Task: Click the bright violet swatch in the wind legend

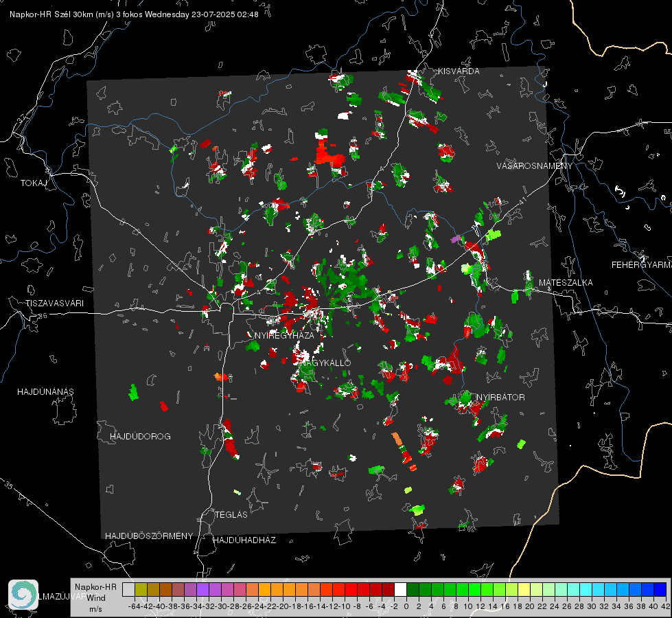Action: [x=202, y=589]
